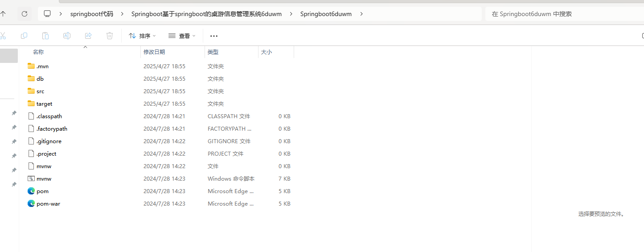Click the CLASSPATH 文件 type cell
The width and height of the screenshot is (644, 252).
pyautogui.click(x=229, y=116)
